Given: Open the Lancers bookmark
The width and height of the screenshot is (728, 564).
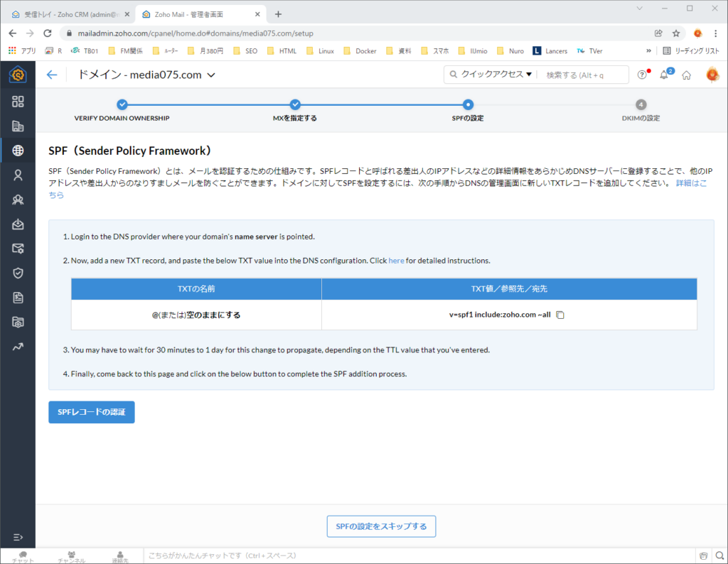Looking at the screenshot, I should [x=550, y=50].
